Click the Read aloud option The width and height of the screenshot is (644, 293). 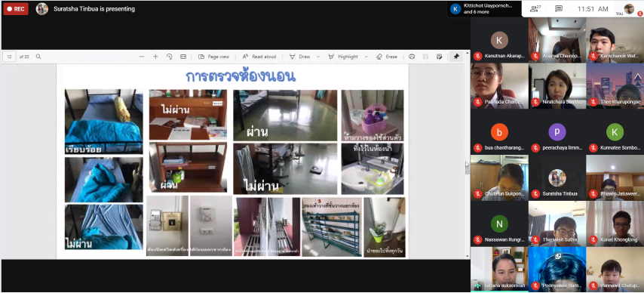pos(259,57)
